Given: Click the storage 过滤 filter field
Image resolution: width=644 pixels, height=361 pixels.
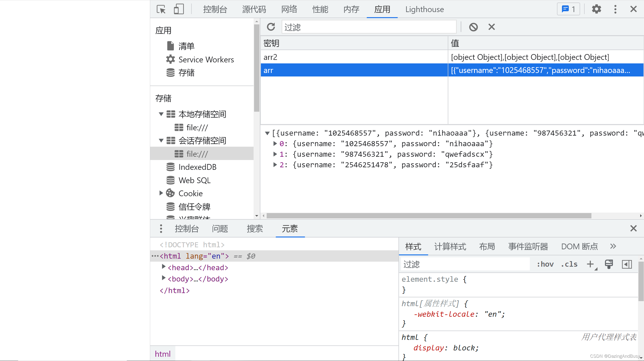Looking at the screenshot, I should click(369, 27).
